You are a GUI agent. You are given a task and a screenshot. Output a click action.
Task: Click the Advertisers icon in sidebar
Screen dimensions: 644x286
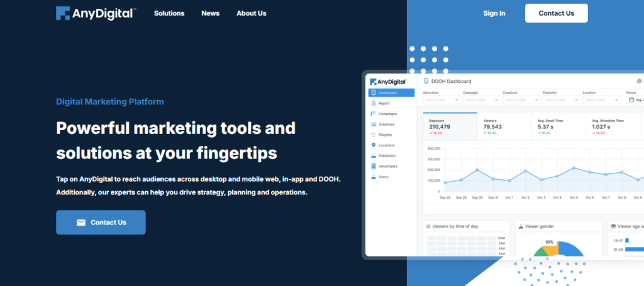point(374,166)
